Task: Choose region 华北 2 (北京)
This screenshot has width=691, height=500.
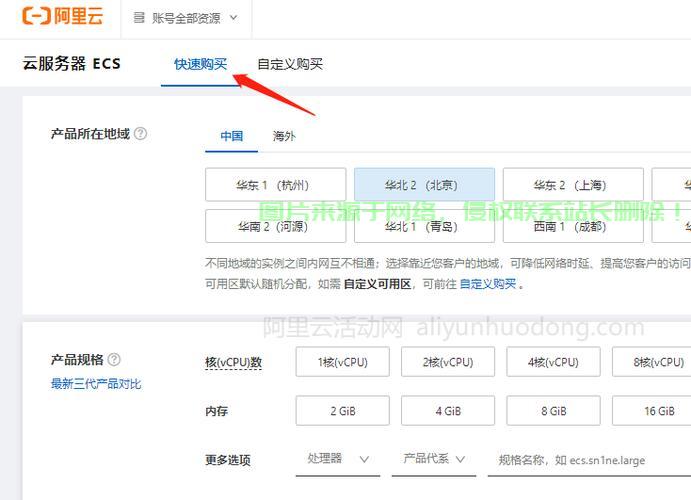Action: tap(424, 185)
